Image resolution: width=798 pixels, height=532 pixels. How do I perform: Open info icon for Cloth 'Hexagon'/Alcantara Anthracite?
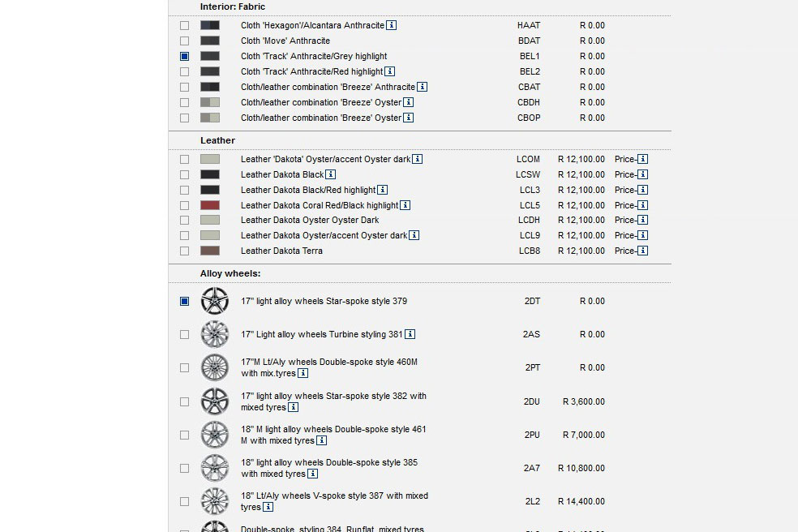tap(392, 25)
